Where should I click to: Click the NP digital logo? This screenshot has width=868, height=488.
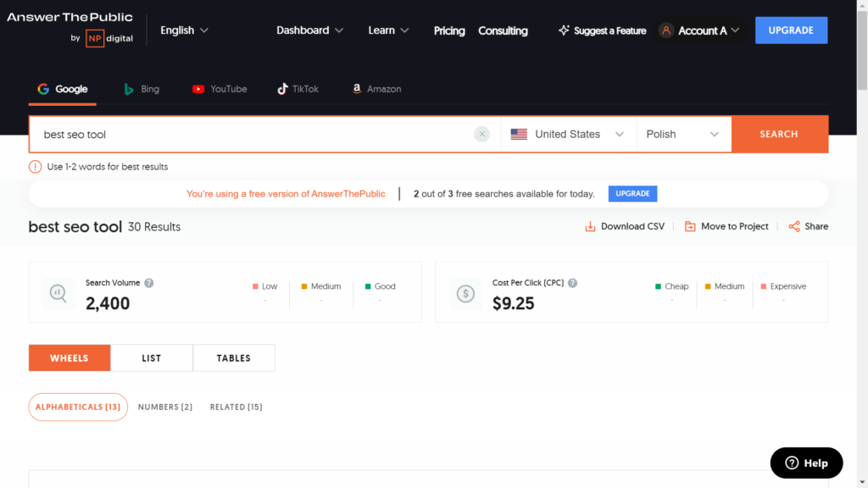109,38
